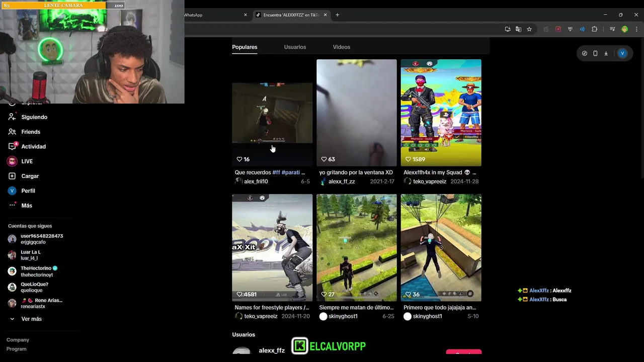Image resolution: width=644 pixels, height=362 pixels.
Task: Click the 'Usuarios' section heading text
Action: point(244,334)
